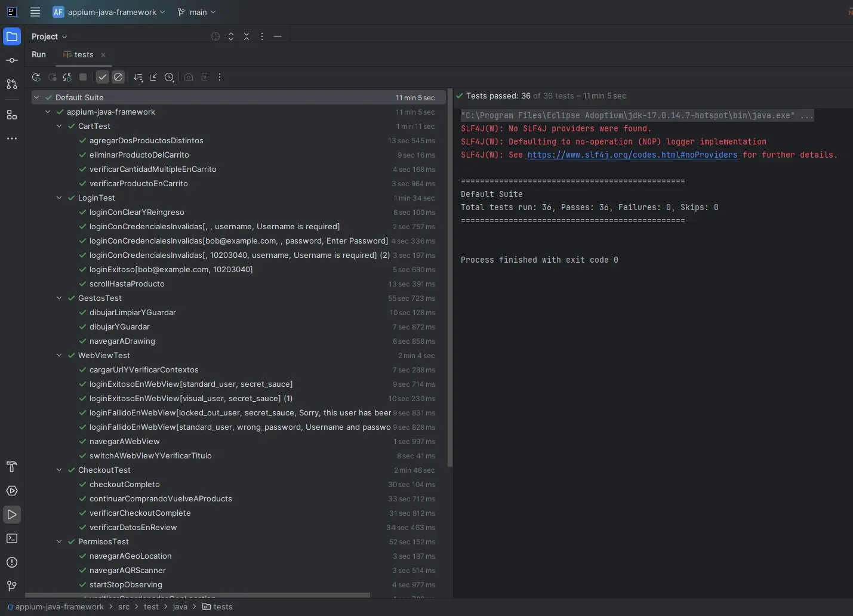Open the Structure tool window icon
This screenshot has height=616, width=853.
pyautogui.click(x=12, y=115)
